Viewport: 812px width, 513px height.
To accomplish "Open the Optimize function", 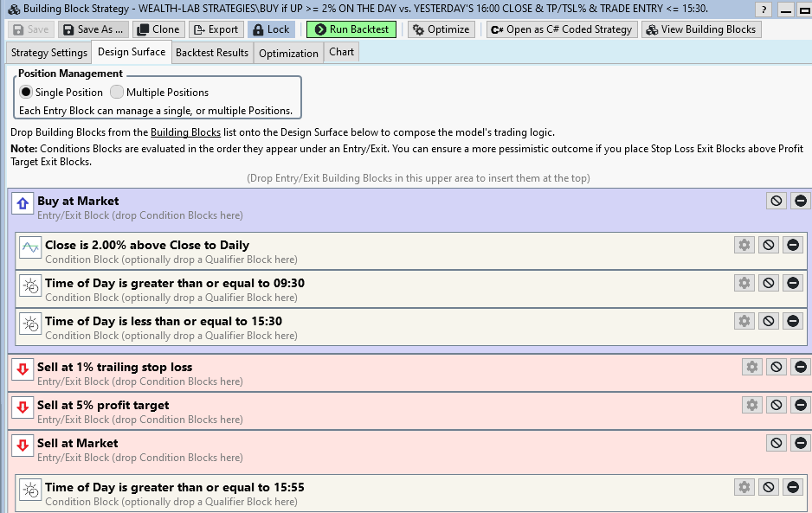I will [x=441, y=29].
